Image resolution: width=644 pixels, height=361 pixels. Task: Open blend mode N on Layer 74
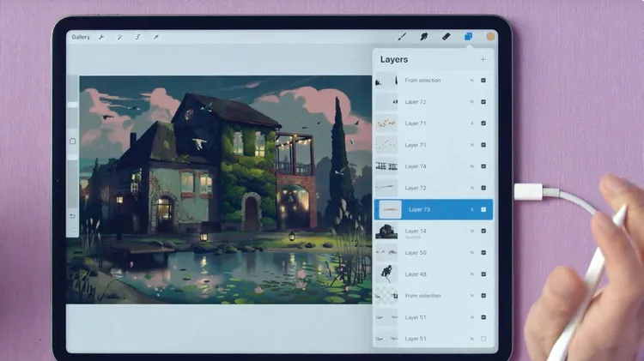pos(471,166)
